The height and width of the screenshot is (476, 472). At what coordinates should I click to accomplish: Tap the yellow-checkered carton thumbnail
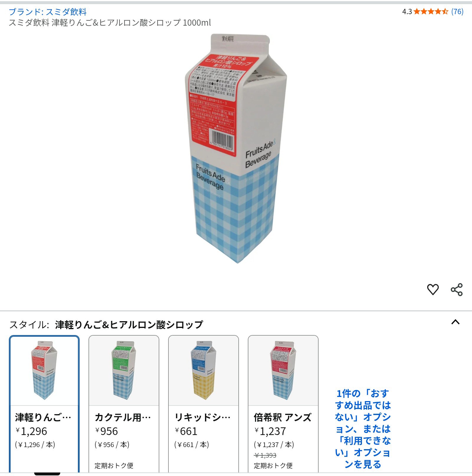pos(204,370)
